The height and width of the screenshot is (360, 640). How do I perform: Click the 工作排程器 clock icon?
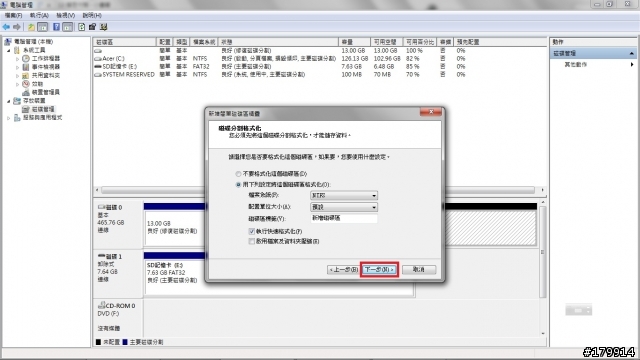click(x=26, y=58)
